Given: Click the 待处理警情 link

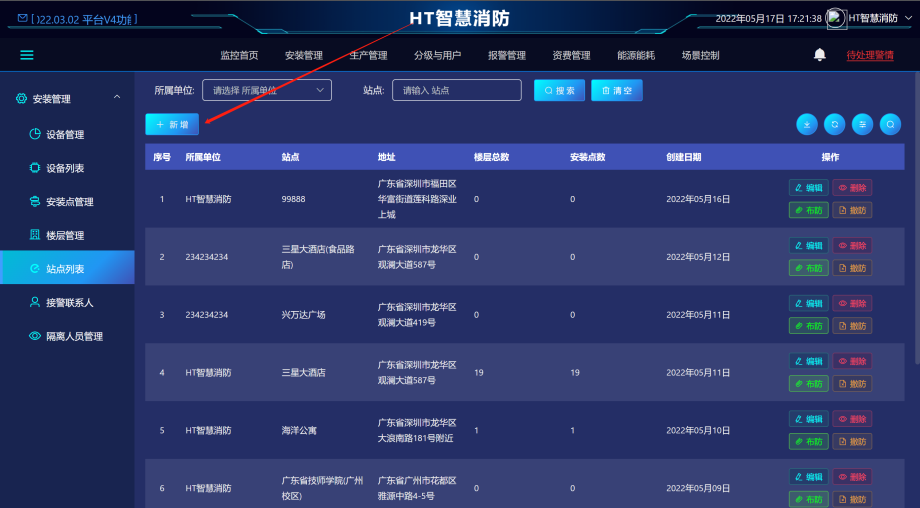Looking at the screenshot, I should point(870,55).
